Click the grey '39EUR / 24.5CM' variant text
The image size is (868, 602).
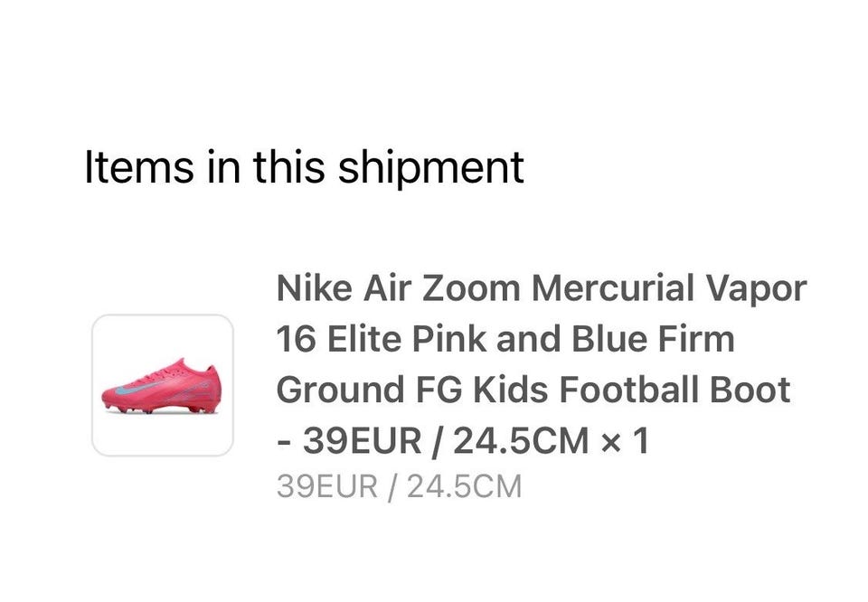tap(399, 486)
